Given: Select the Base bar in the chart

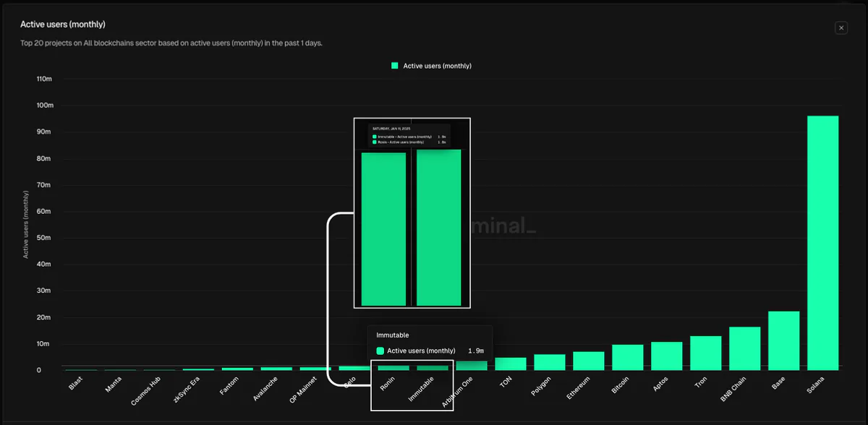Looking at the screenshot, I should tap(783, 340).
